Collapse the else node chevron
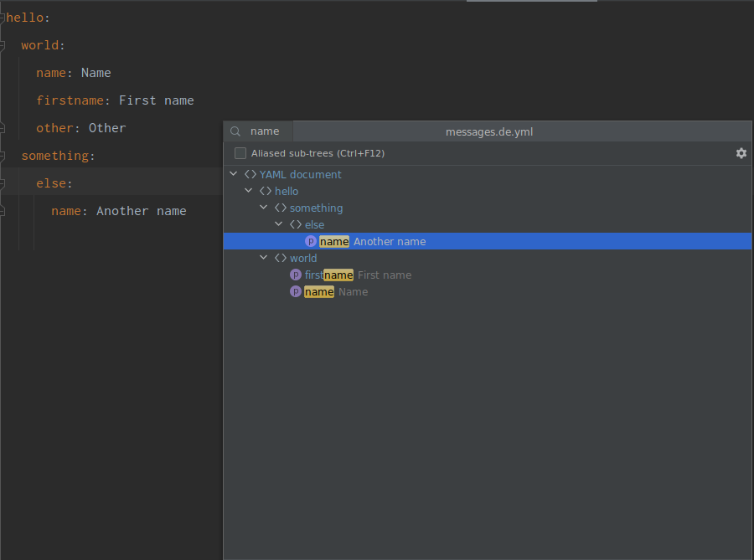Screen dimensions: 754x560 coord(279,224)
